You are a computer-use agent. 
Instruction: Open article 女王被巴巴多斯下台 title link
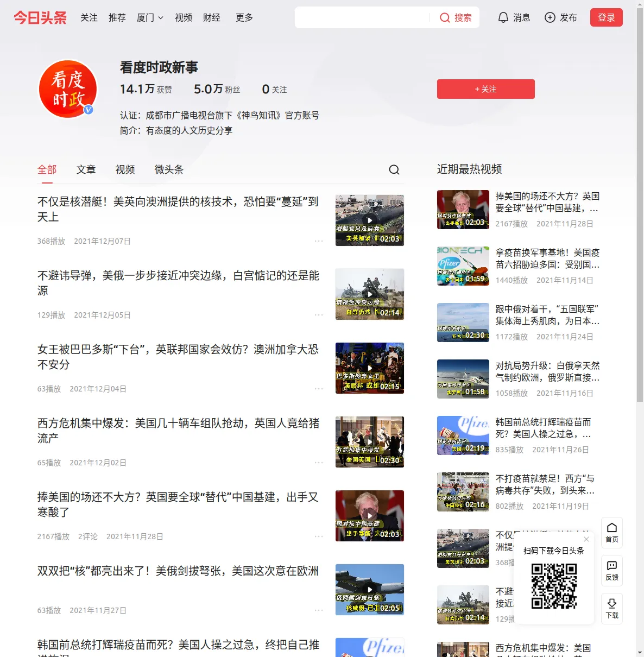pos(178,357)
